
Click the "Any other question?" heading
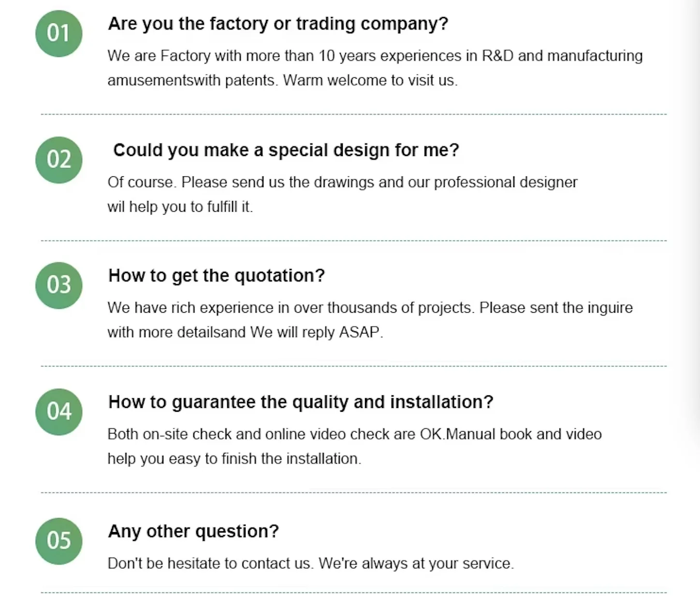193,531
